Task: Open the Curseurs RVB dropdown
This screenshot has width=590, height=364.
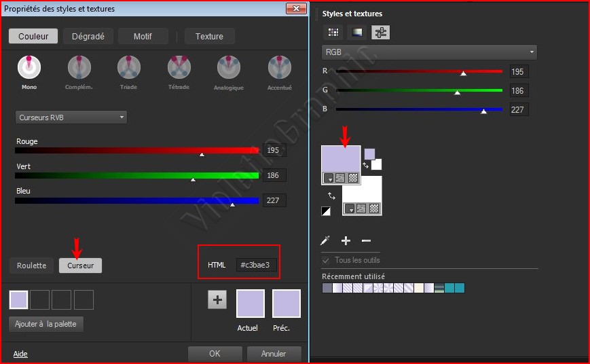Action: click(x=71, y=117)
